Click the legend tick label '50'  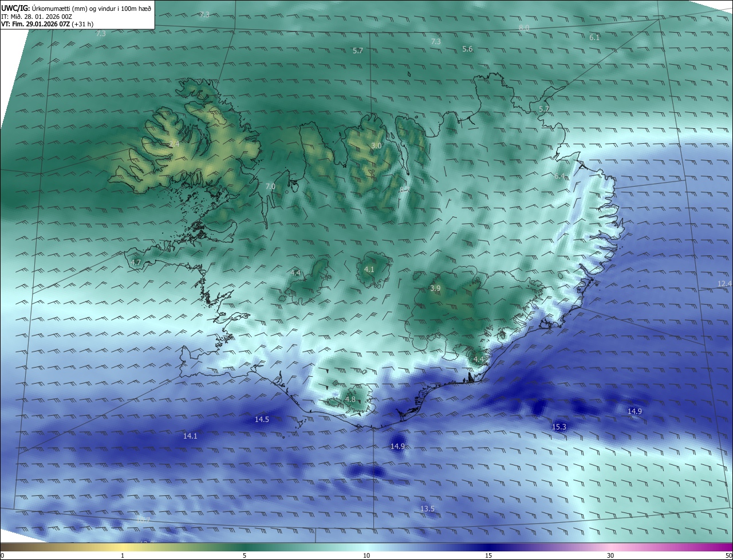[x=728, y=555]
